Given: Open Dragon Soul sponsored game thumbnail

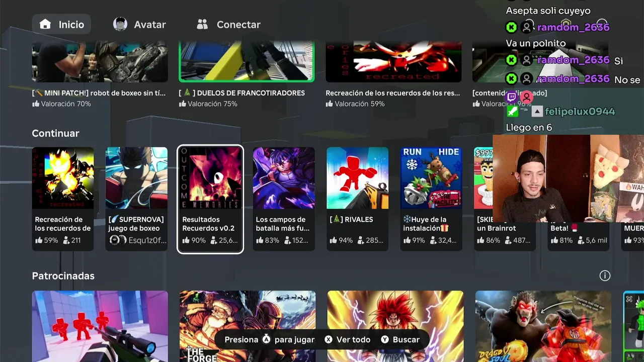Looking at the screenshot, I should 543,326.
